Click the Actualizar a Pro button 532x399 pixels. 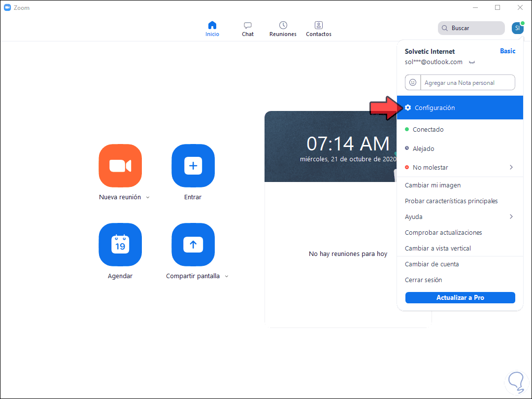[x=460, y=297]
